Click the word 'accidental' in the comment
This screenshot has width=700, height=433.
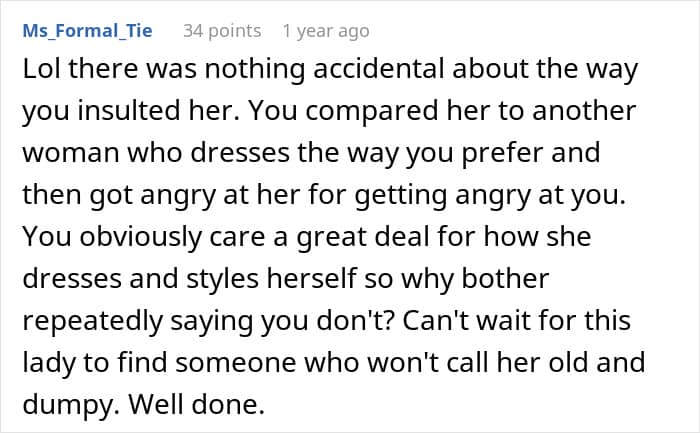(379, 69)
